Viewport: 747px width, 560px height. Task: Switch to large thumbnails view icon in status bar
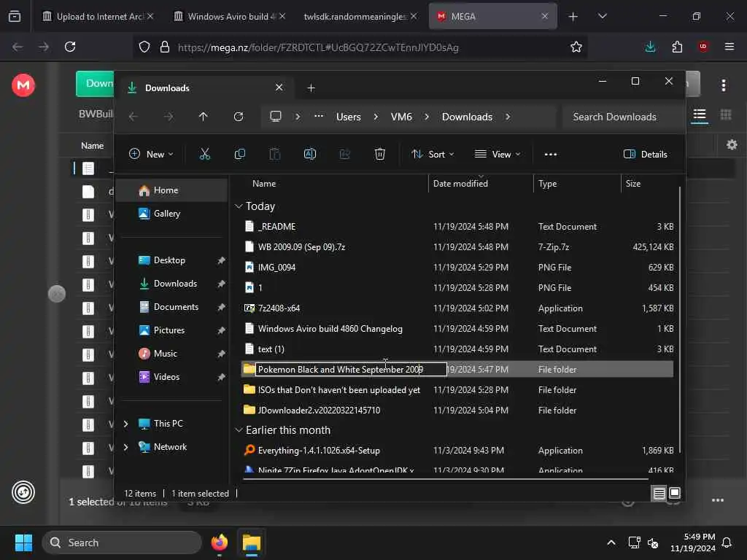pyautogui.click(x=675, y=493)
